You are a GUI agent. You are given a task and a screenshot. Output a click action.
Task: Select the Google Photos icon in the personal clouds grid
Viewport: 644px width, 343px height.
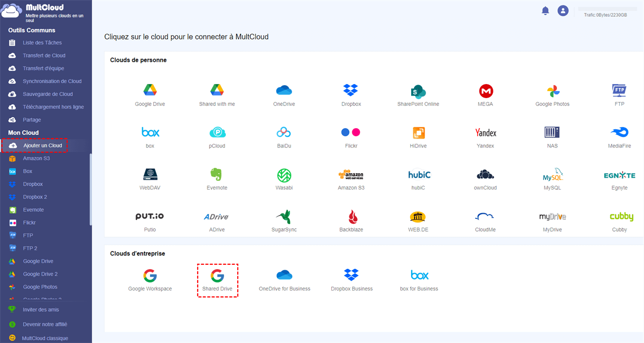click(x=552, y=91)
